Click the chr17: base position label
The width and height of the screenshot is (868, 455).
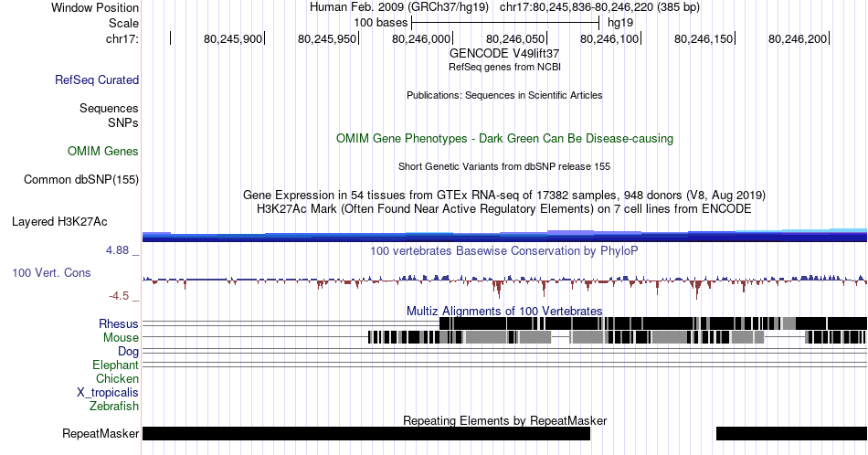(x=122, y=38)
